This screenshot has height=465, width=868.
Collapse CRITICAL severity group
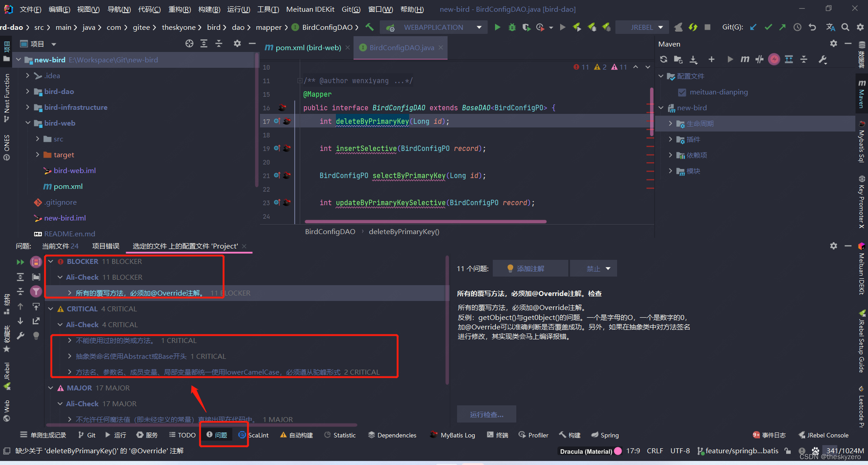[x=51, y=309]
